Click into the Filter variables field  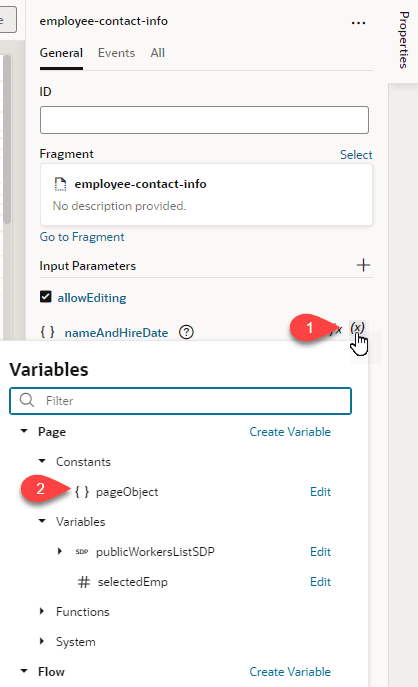pos(181,401)
